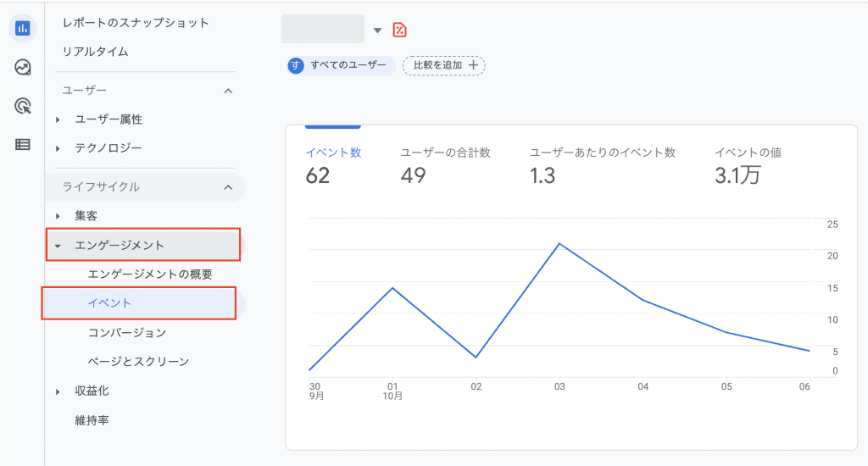Select the ユーザー属性 item
868x466 pixels.
108,119
